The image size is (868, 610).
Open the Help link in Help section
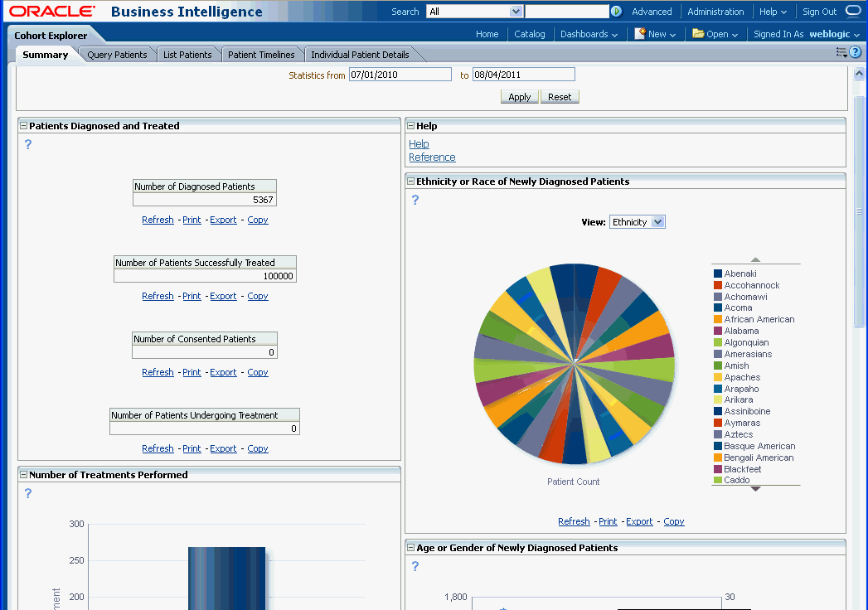419,143
